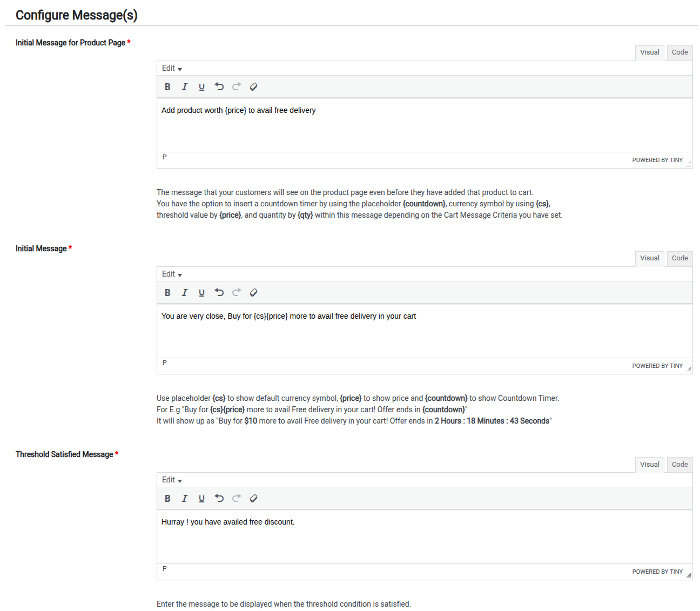Clear formatting in Product Page message editor
Screen dimensions: 700x611
point(253,87)
